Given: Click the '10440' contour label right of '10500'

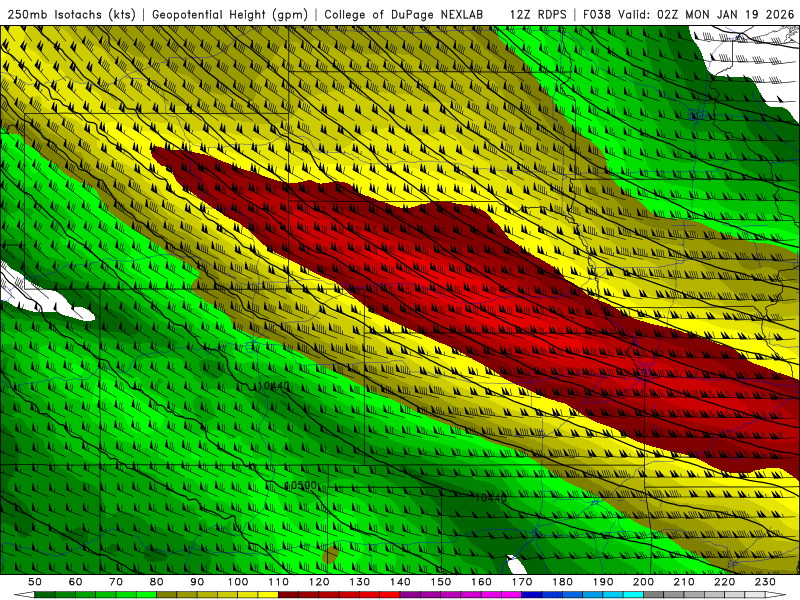Looking at the screenshot, I should (x=490, y=497).
